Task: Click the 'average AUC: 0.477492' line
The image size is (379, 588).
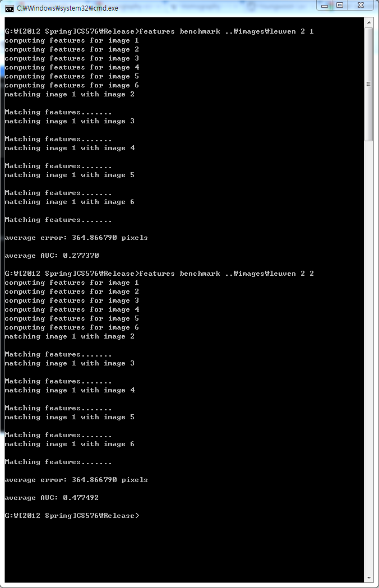Action: coord(52,498)
